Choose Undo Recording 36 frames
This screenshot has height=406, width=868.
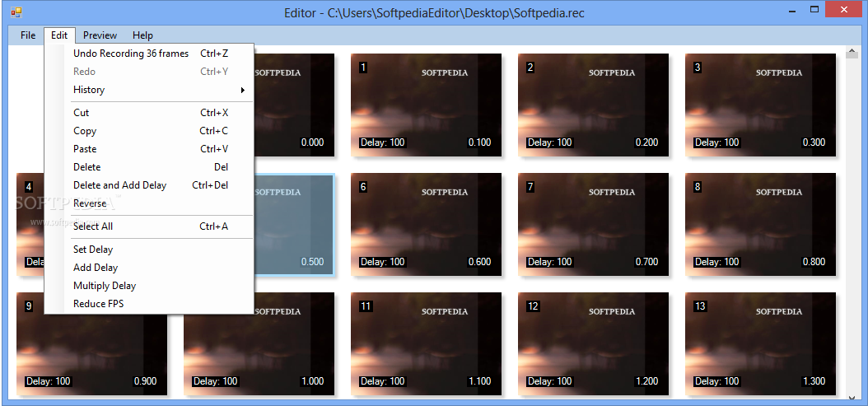149,54
